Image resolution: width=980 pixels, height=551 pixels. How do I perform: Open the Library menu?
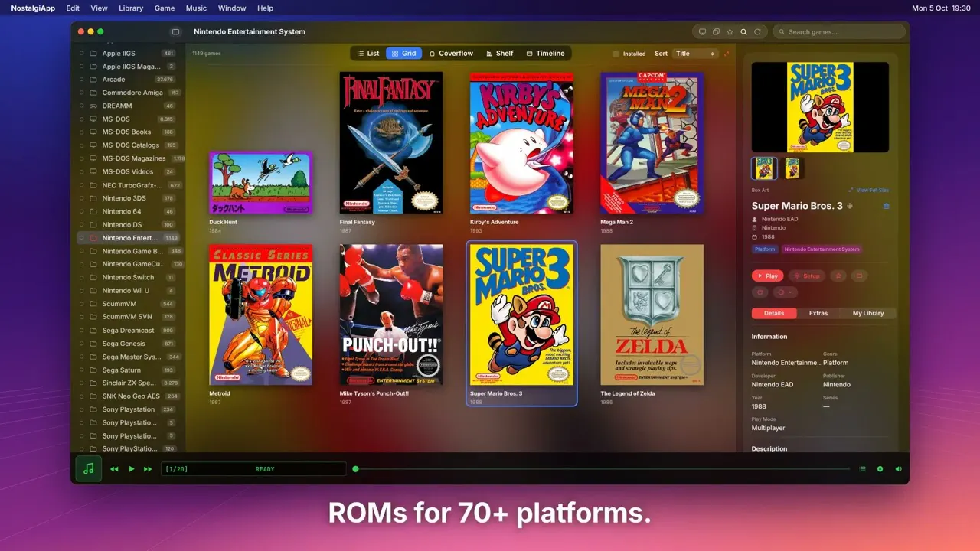pyautogui.click(x=131, y=8)
